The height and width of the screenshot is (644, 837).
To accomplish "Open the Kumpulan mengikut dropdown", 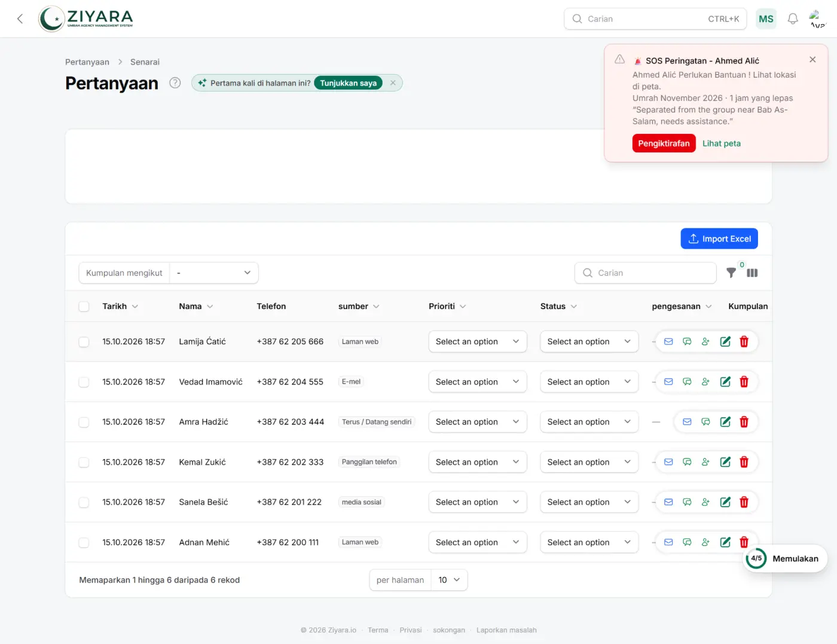I will 214,273.
